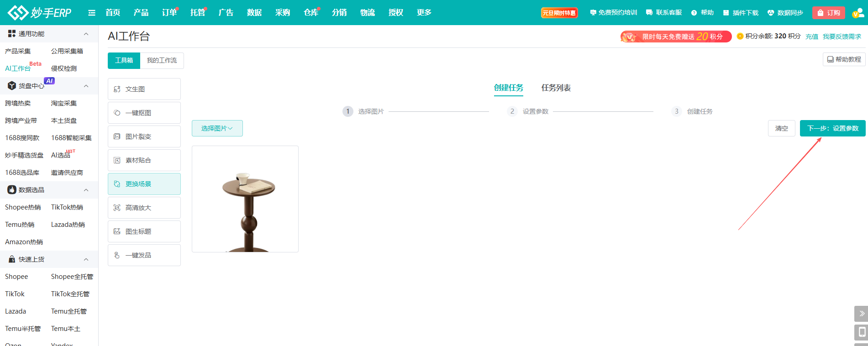Open the 订单 menu
The width and height of the screenshot is (868, 346).
[x=169, y=13]
